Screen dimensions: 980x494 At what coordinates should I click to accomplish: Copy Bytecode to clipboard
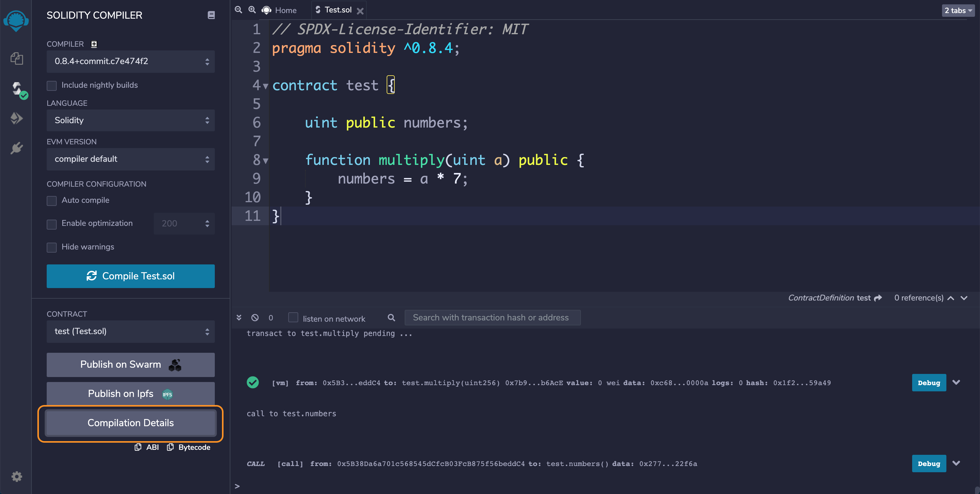coord(189,447)
